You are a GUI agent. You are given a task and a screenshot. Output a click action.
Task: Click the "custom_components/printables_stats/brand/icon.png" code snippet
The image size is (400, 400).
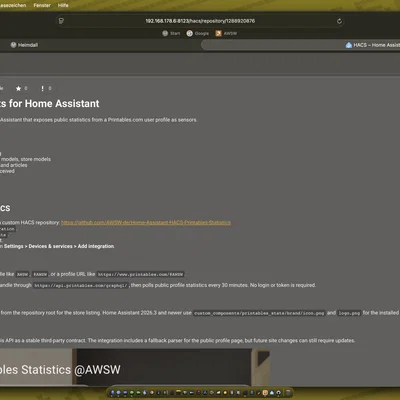[x=259, y=313]
